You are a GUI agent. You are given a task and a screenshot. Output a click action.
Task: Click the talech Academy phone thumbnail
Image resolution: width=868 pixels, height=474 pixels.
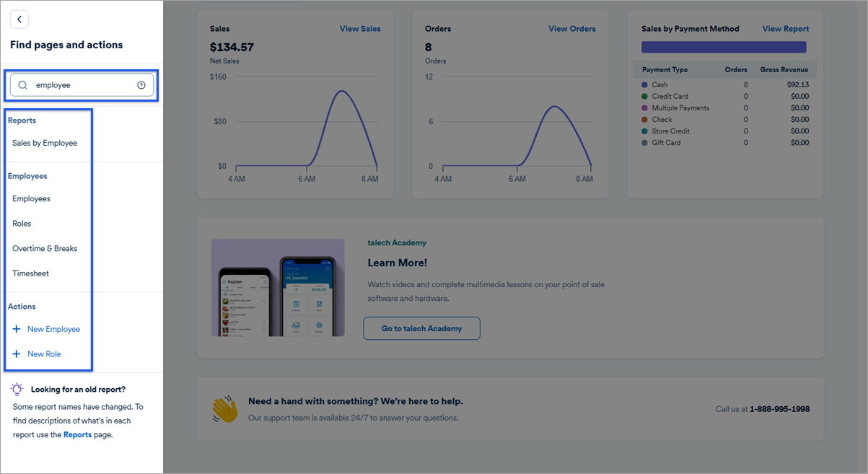(277, 288)
